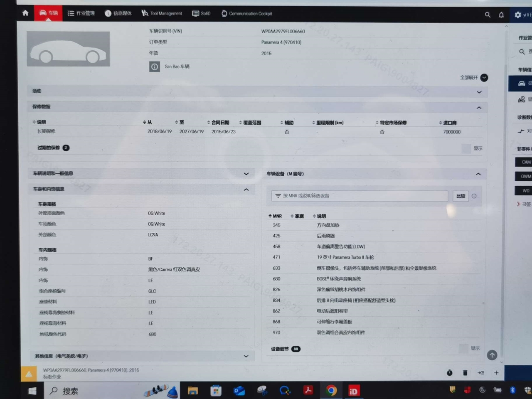The width and height of the screenshot is (532, 399).
Task: Open the red iD app on taskbar
Action: [x=353, y=391]
